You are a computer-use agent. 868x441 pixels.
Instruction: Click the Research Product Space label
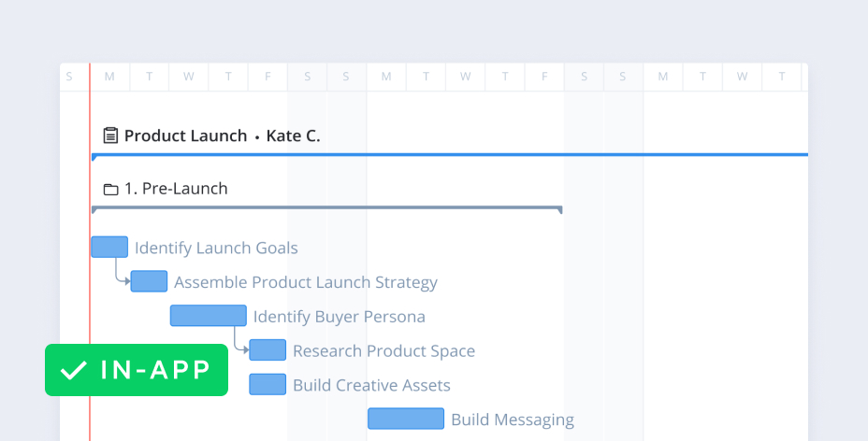pyautogui.click(x=383, y=351)
